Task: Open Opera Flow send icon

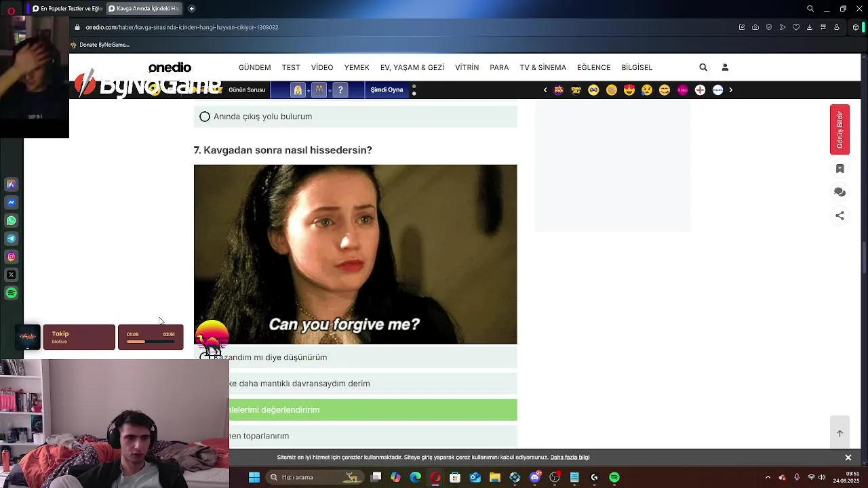Action: pyautogui.click(x=783, y=27)
